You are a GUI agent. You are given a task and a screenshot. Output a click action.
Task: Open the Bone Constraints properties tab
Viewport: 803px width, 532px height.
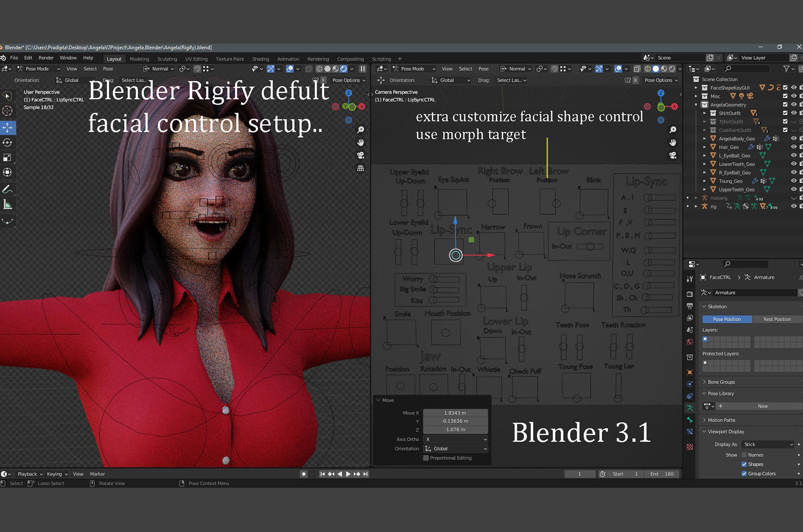coord(690,432)
